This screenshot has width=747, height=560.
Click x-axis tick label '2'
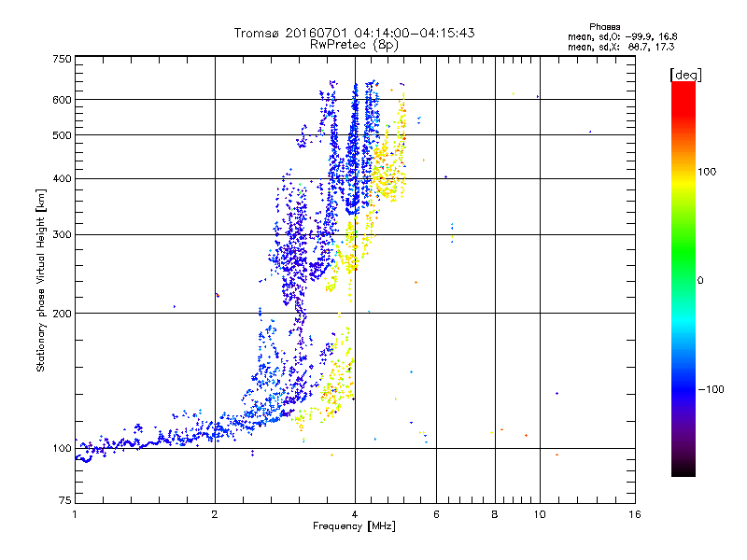[x=215, y=514]
